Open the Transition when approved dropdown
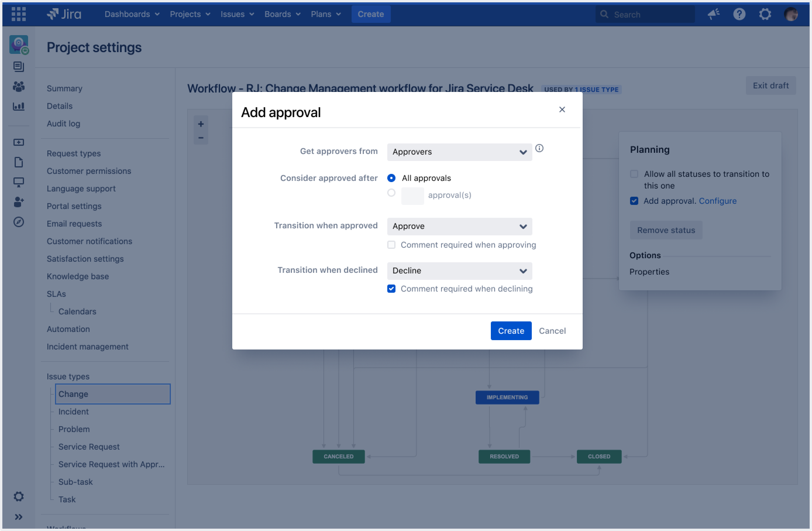The image size is (812, 531). (x=459, y=226)
